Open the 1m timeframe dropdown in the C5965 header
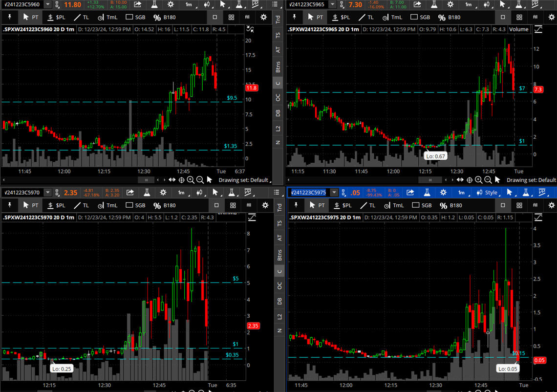Viewport: 557px width, 392px height. click(469, 4)
